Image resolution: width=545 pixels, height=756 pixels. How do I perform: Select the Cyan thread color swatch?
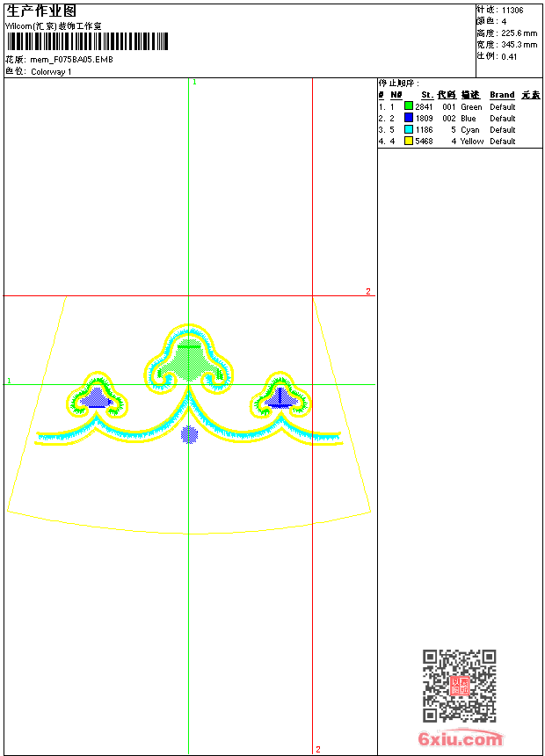[409, 129]
